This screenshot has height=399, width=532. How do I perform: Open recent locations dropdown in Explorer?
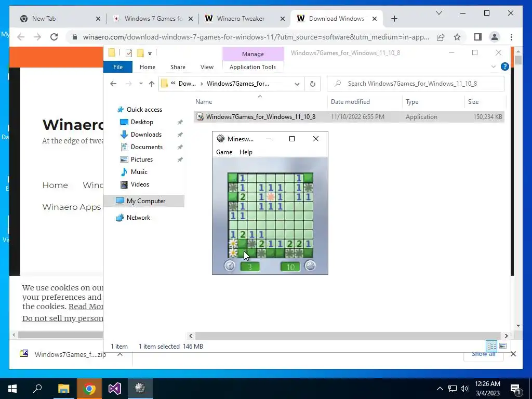(141, 84)
